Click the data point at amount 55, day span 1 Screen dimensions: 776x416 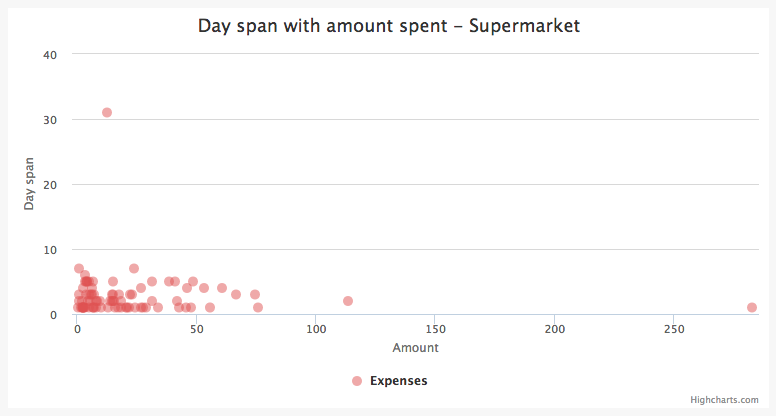coord(210,307)
